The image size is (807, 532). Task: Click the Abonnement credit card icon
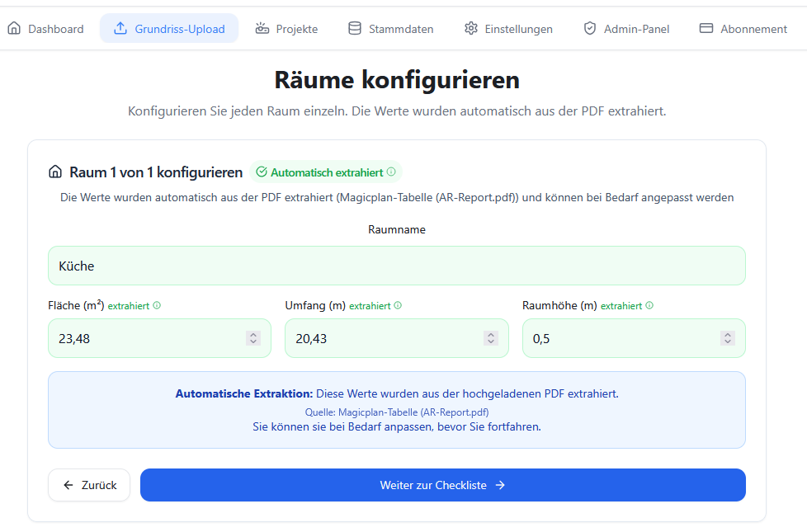coord(706,29)
